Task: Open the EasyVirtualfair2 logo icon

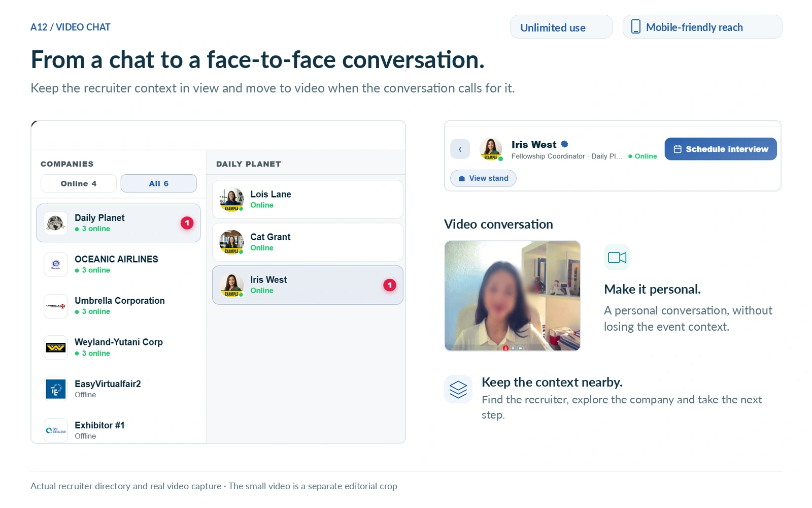Action: coord(55,389)
